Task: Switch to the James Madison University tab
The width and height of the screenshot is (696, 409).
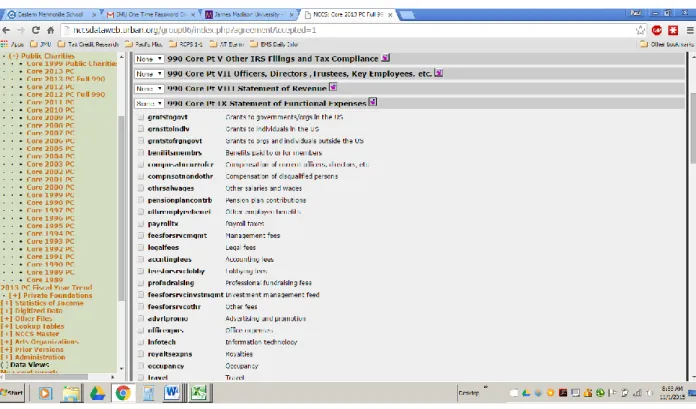Action: (250, 15)
